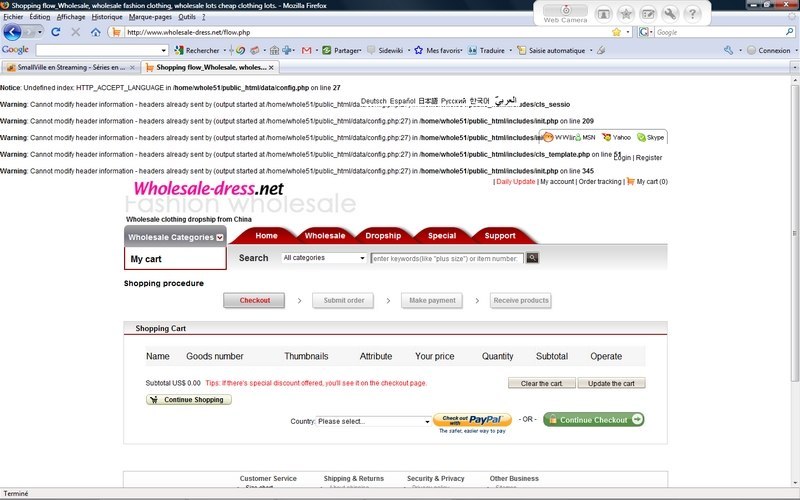
Task: Click the product keyword search field
Action: click(x=446, y=258)
